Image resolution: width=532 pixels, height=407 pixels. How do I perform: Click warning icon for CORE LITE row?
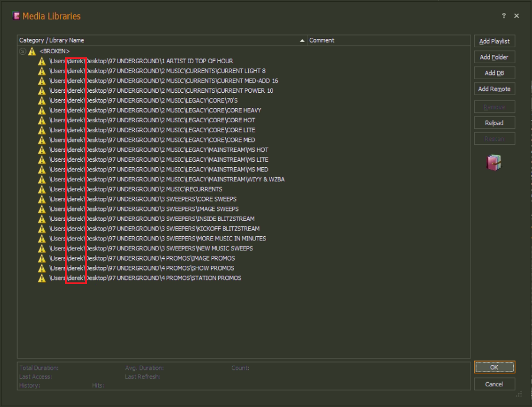point(42,130)
